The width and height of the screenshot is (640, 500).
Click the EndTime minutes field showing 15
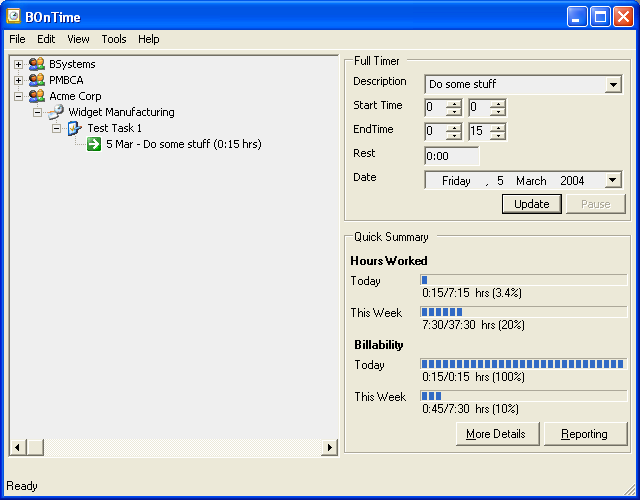(x=479, y=131)
